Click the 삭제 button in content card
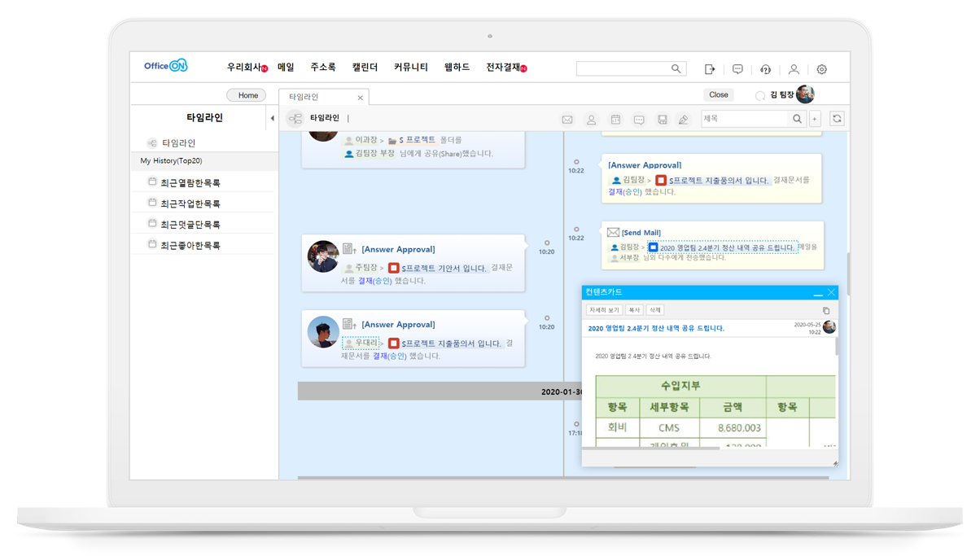Image resolution: width=980 pixels, height=560 pixels. tap(655, 310)
